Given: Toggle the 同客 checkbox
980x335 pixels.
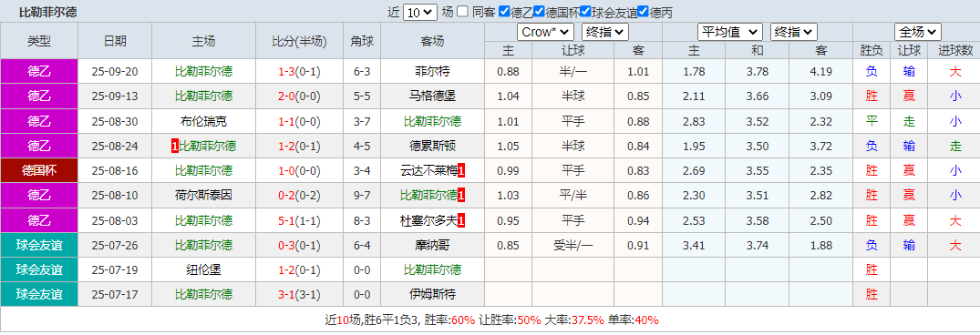Looking at the screenshot, I should click(462, 11).
